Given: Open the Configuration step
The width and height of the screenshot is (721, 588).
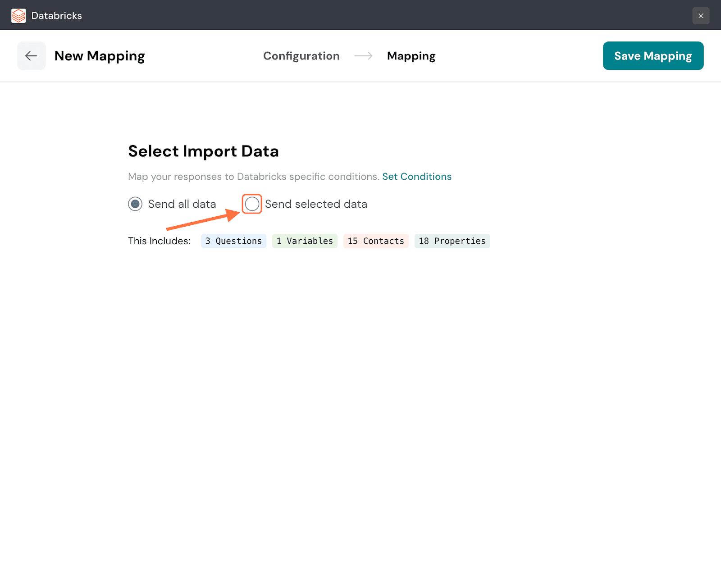Looking at the screenshot, I should click(x=301, y=56).
